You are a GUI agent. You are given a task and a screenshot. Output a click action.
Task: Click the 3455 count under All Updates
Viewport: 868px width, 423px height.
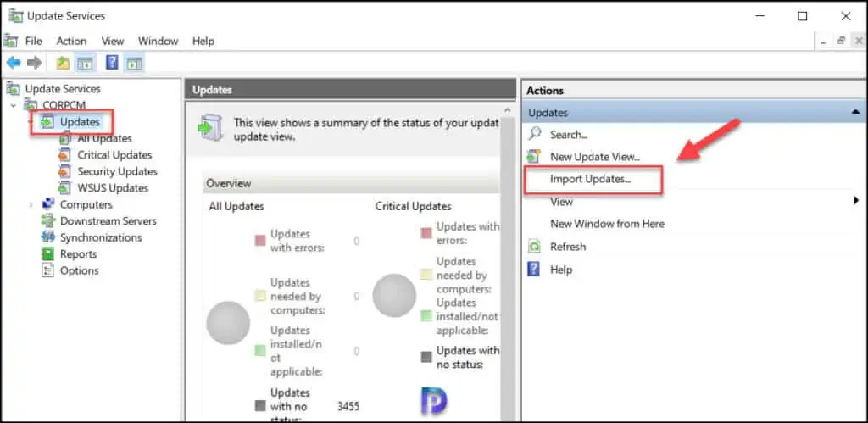(348, 406)
